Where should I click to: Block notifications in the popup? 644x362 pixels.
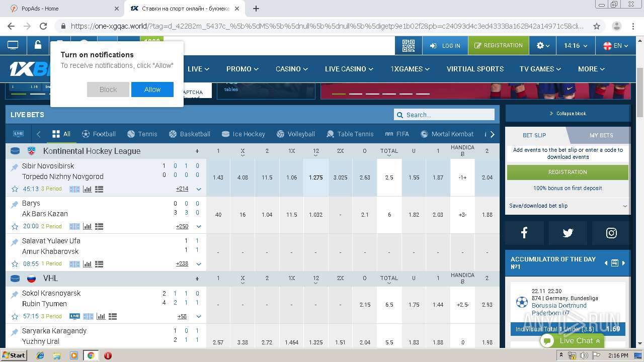(x=108, y=89)
